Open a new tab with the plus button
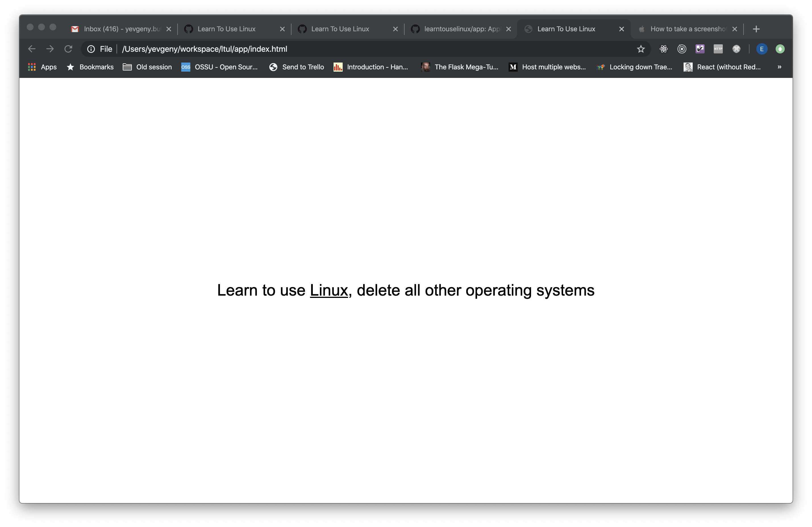 click(756, 29)
